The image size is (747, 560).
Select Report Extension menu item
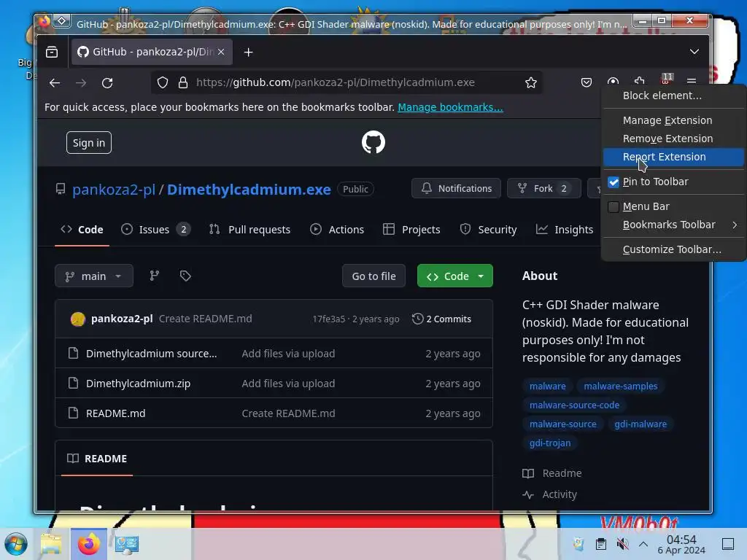click(673, 157)
